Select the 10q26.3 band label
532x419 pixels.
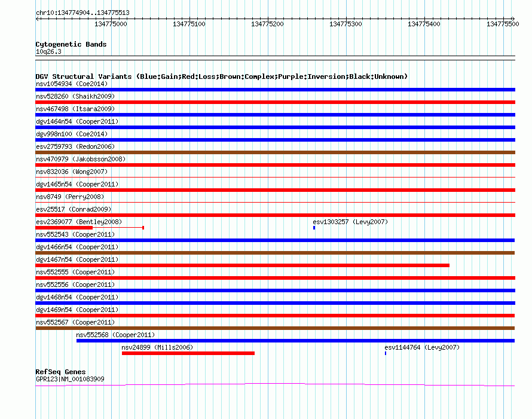48,51
